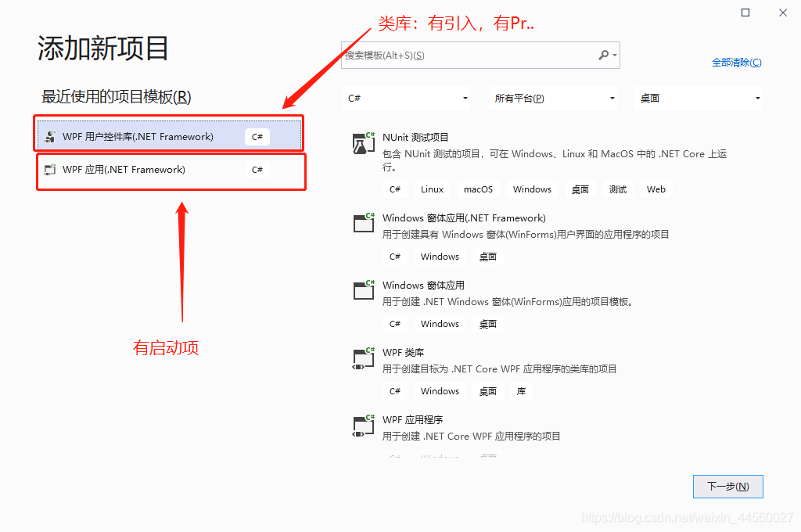The image size is (801, 532).
Task: Click 桌面 tag under WPF 类库
Action: [488, 391]
